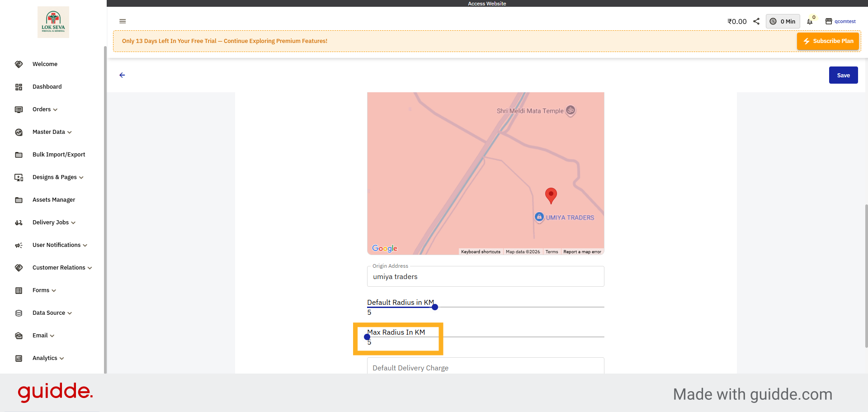This screenshot has height=412, width=868.
Task: Open the notifications bell
Action: pos(810,22)
